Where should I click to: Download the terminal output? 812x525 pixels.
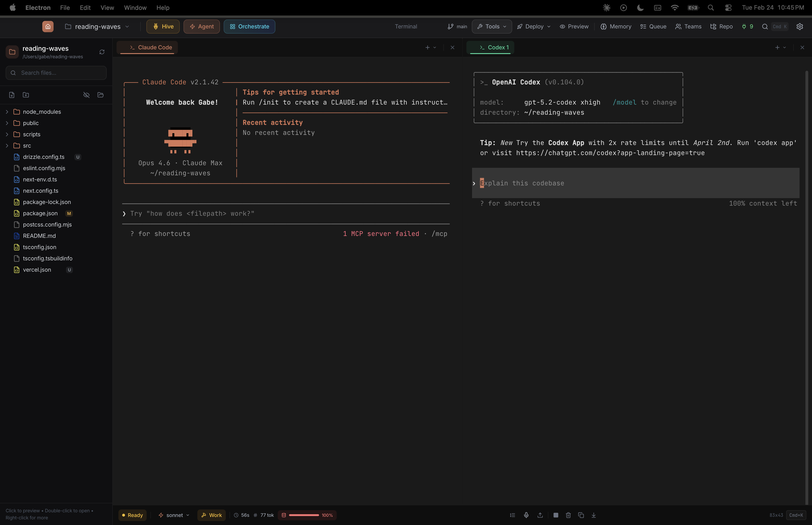tap(593, 515)
